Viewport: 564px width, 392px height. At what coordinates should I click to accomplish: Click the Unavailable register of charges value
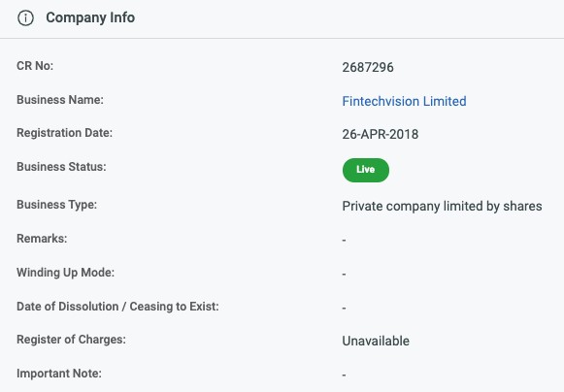[x=376, y=341]
